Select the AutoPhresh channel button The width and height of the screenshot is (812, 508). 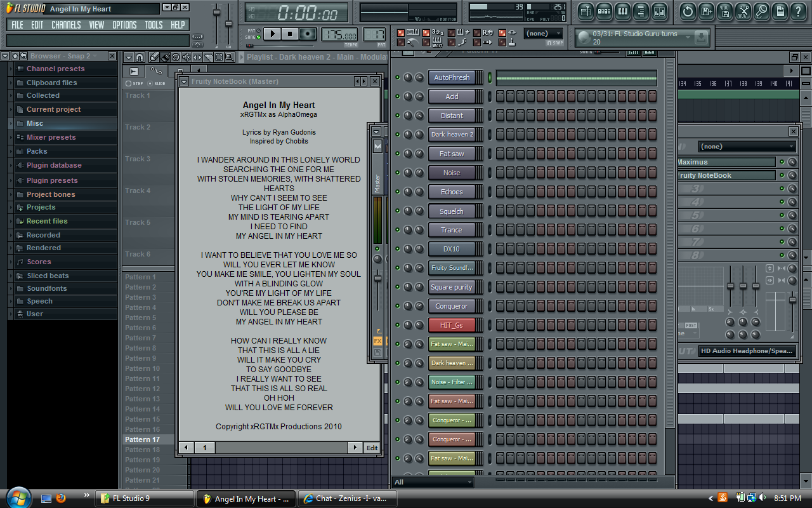tap(452, 77)
